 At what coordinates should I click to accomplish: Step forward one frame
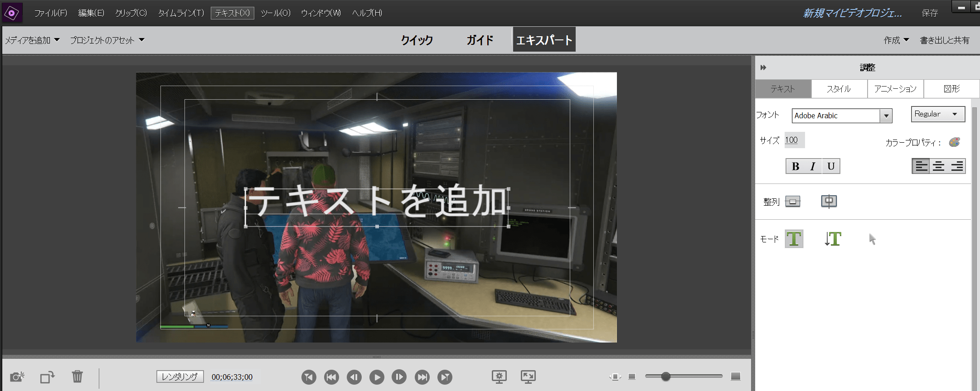[x=399, y=377]
